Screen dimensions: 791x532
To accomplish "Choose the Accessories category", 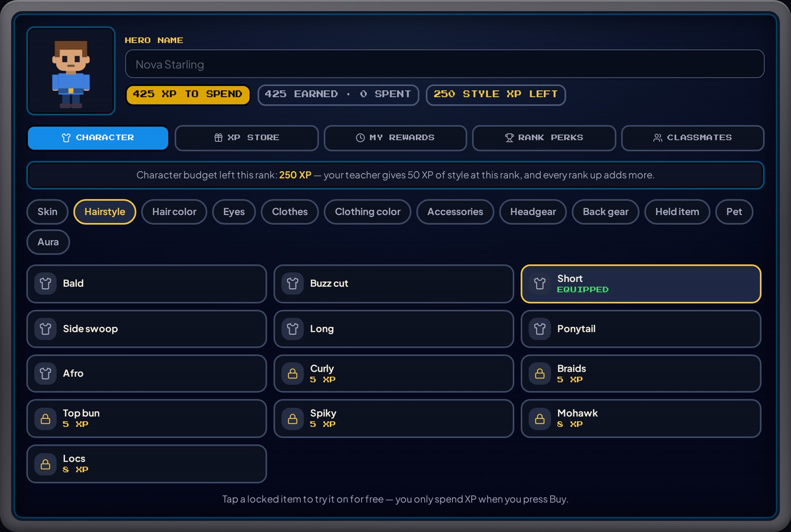I will pos(455,212).
